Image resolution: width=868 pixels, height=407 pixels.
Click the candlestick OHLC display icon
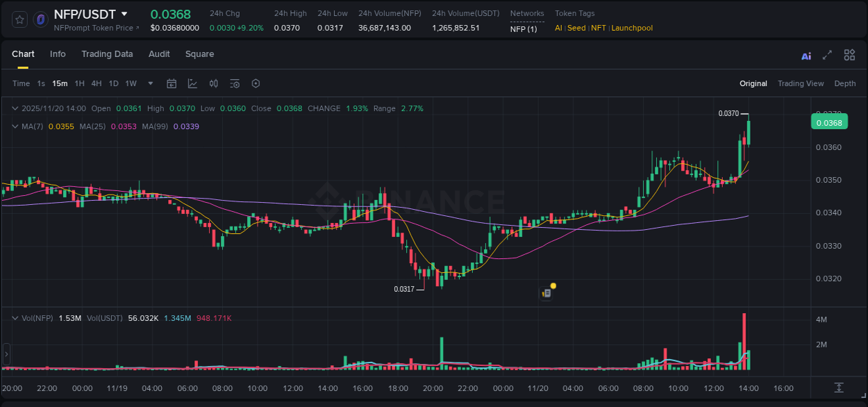(x=214, y=83)
